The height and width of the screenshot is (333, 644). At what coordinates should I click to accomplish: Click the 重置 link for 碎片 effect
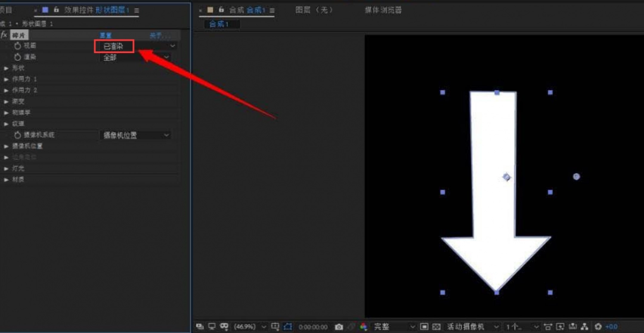(x=106, y=36)
